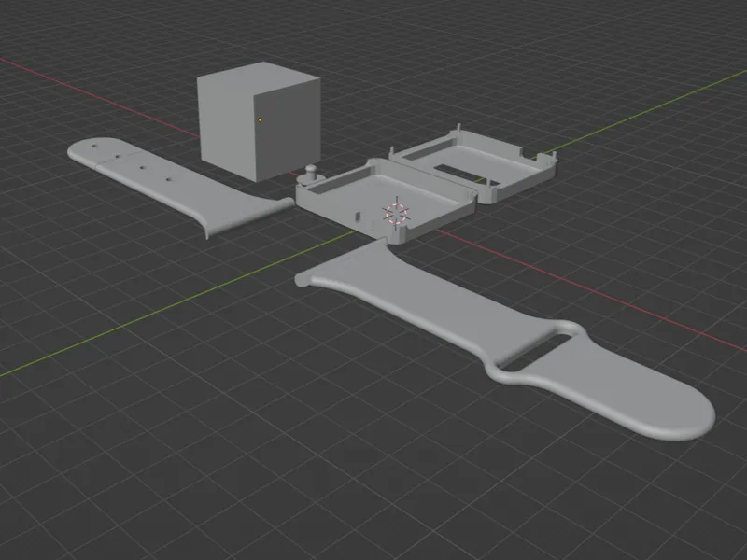This screenshot has width=747, height=560.
Task: Click the orange origin dot on cube
Action: click(261, 119)
